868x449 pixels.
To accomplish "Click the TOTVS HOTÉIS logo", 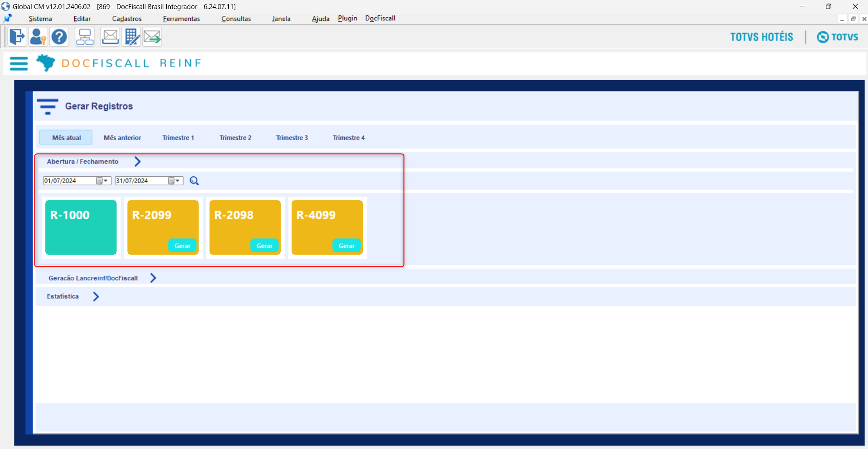I will pyautogui.click(x=762, y=37).
